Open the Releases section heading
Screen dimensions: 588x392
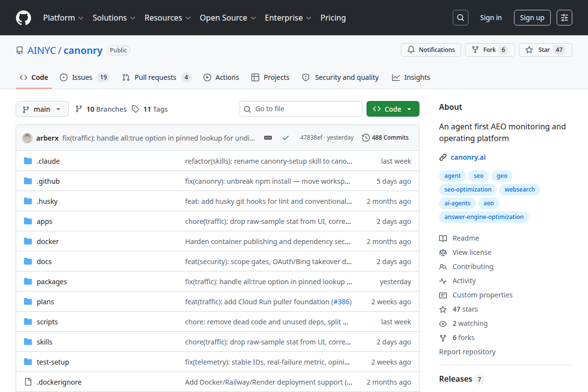pyautogui.click(x=456, y=379)
